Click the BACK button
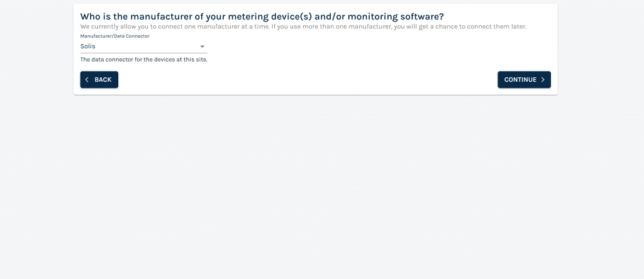 point(99,80)
